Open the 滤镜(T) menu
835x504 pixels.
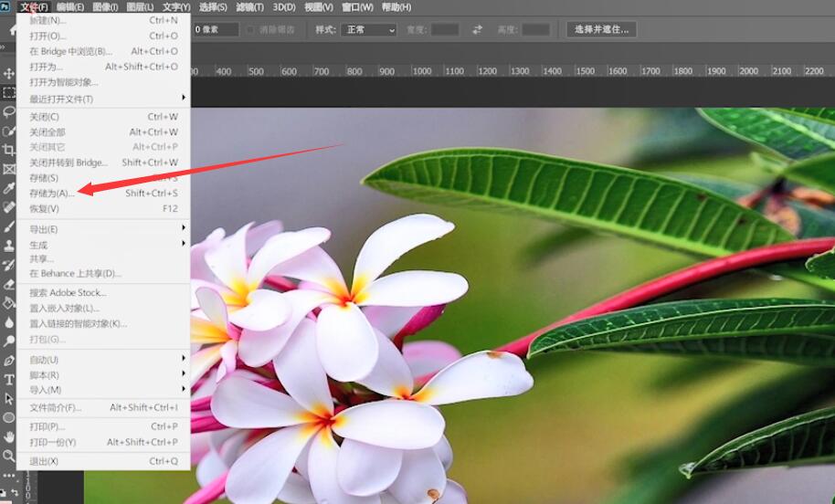click(249, 7)
